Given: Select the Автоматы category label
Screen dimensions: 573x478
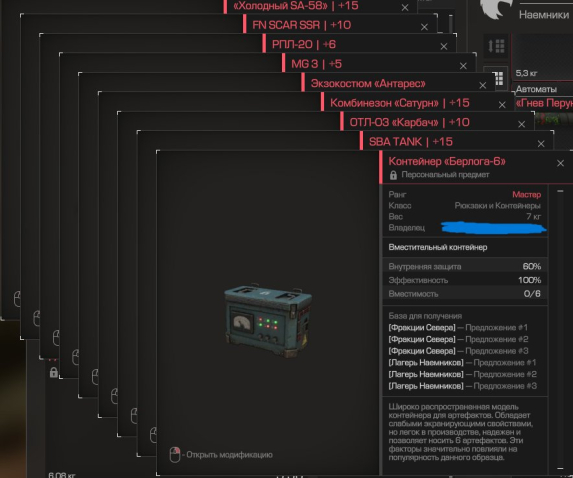Looking at the screenshot, I should [x=536, y=89].
